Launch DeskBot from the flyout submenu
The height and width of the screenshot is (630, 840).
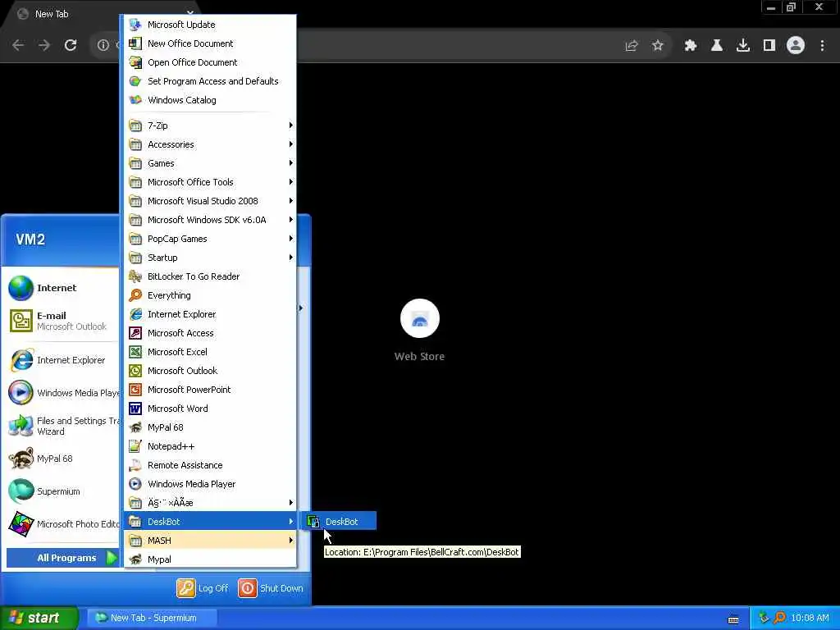point(339,521)
